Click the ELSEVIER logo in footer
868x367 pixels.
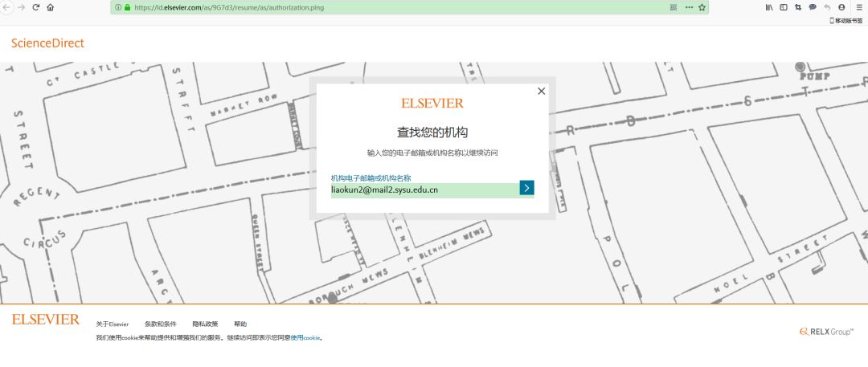point(45,320)
